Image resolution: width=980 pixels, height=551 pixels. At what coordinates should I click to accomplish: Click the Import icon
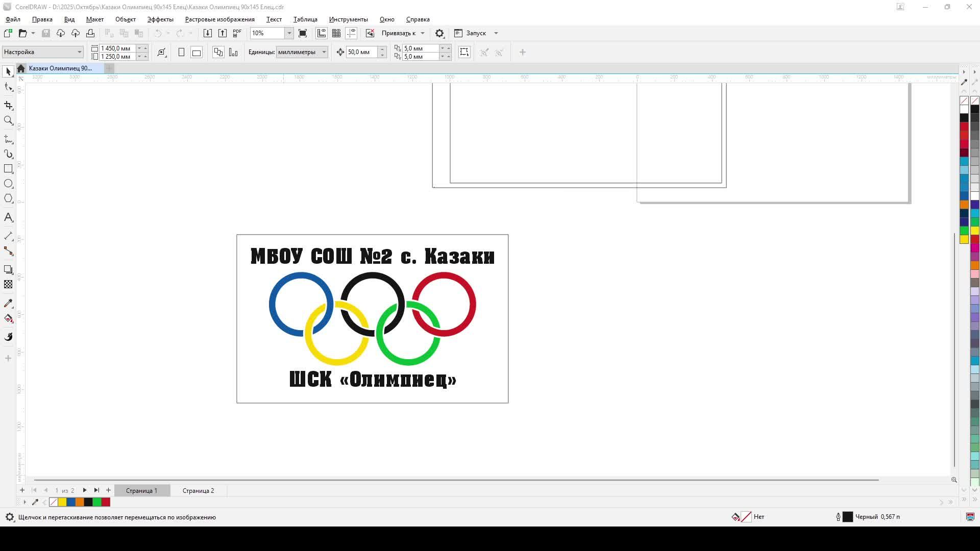(207, 33)
